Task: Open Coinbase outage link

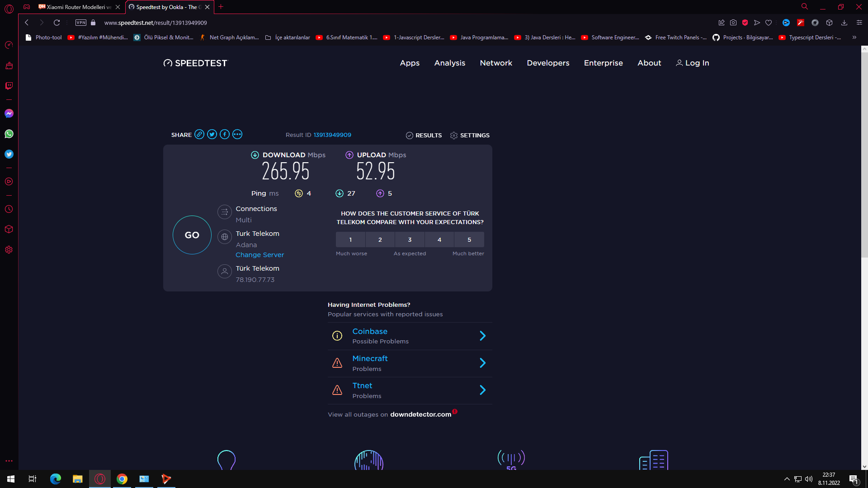Action: click(x=370, y=331)
